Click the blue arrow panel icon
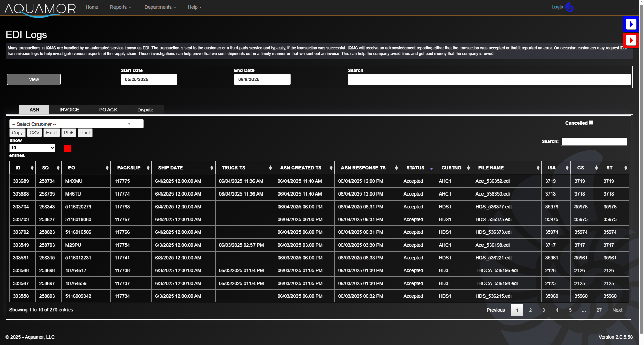644x345 pixels. tap(631, 24)
